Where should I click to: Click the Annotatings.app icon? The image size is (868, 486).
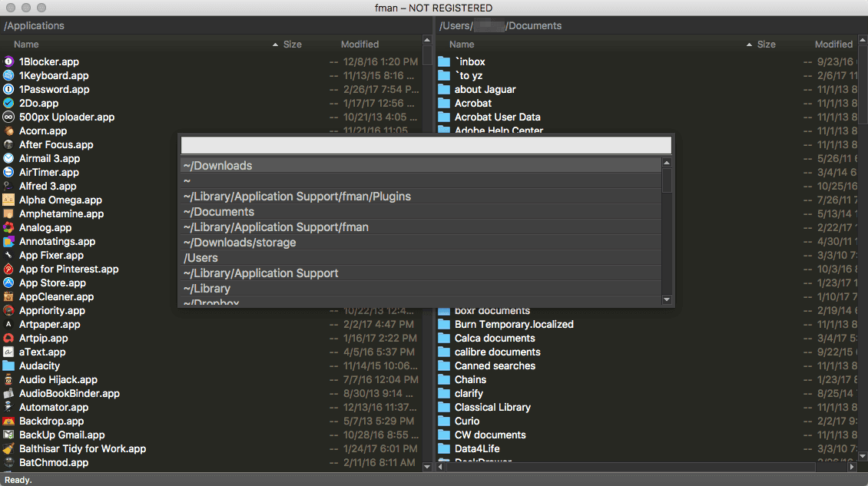pyautogui.click(x=8, y=241)
